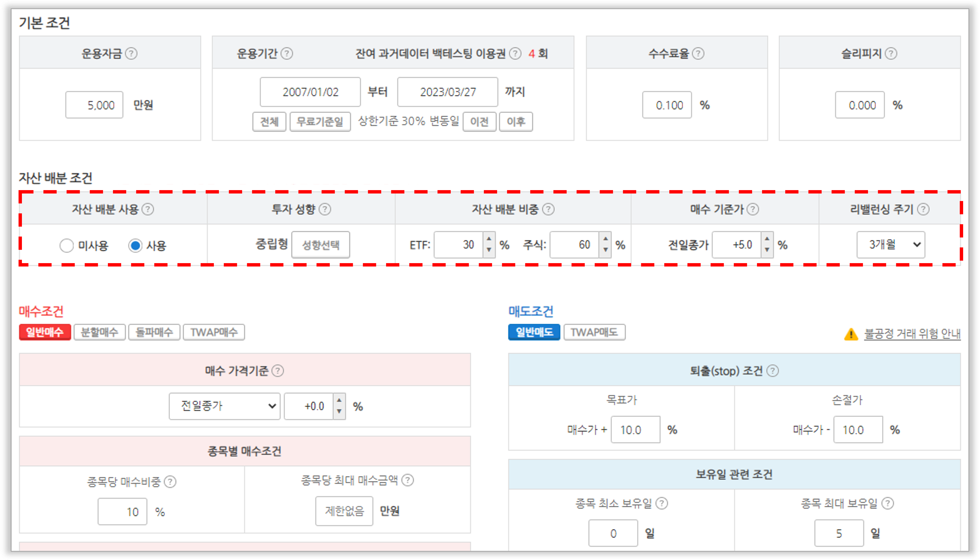Viewport: 980px width, 560px height.
Task: Click help icon beside 매수 가격기준
Action: pyautogui.click(x=277, y=371)
